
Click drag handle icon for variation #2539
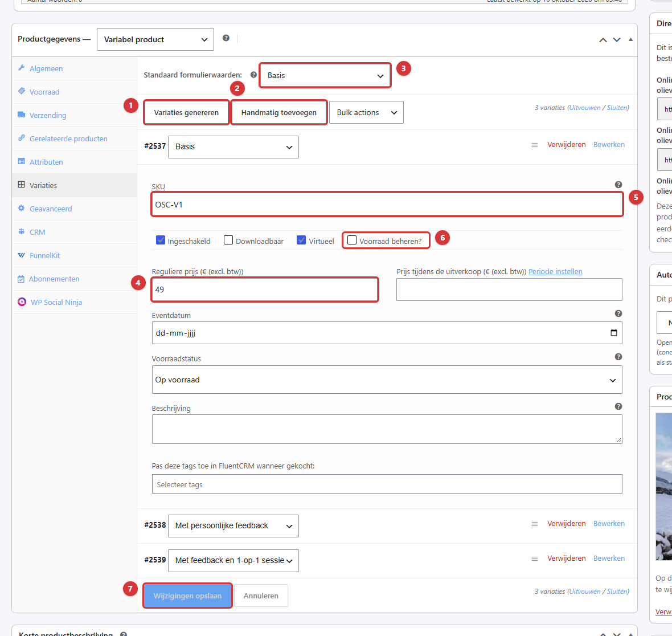(534, 559)
